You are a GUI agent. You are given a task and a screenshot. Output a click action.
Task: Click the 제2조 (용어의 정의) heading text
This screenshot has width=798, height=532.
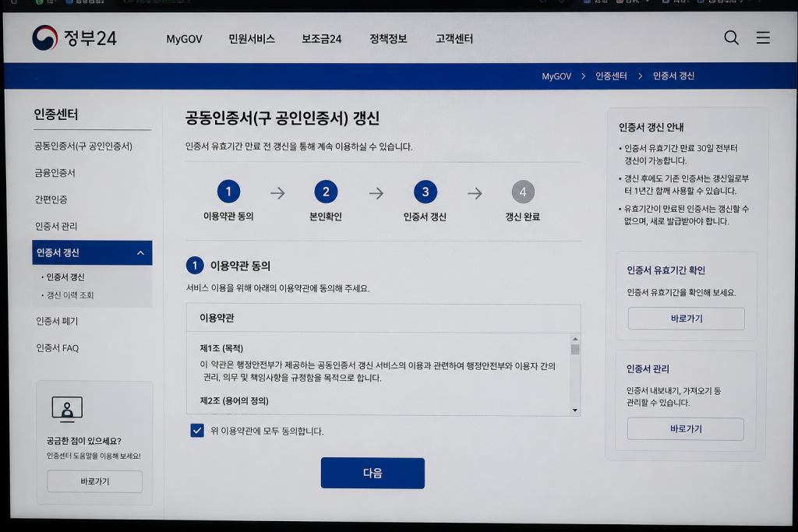point(234,401)
